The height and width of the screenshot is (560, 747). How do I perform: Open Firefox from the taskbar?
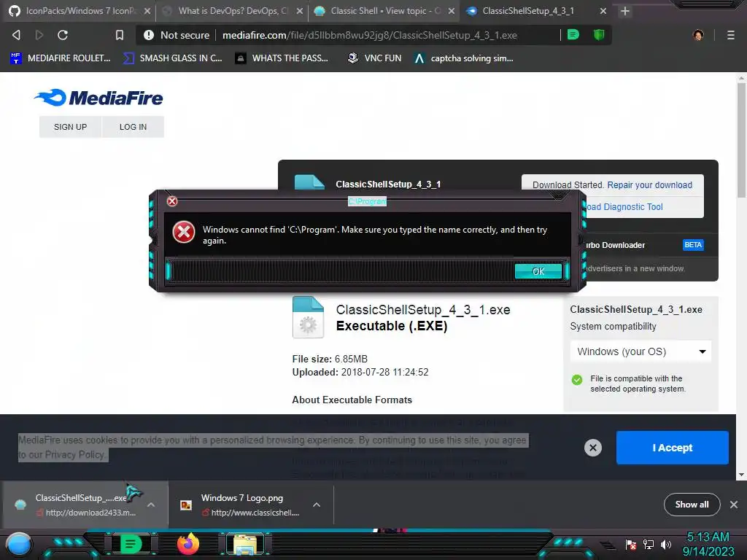click(x=188, y=544)
